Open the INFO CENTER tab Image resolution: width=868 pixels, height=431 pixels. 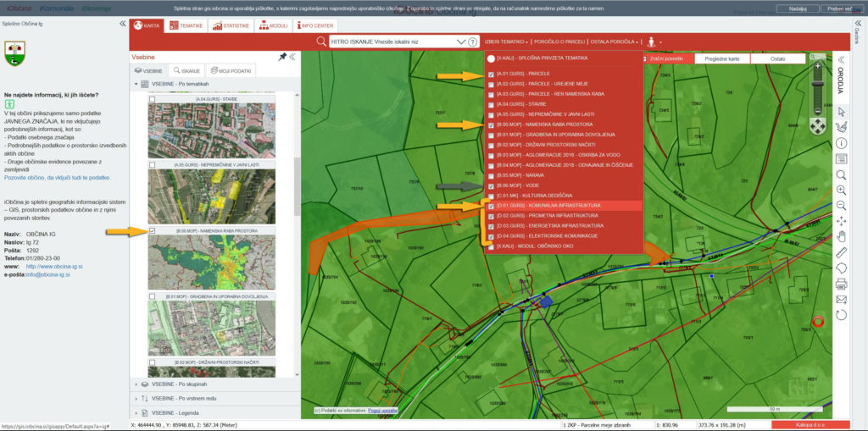tap(316, 26)
